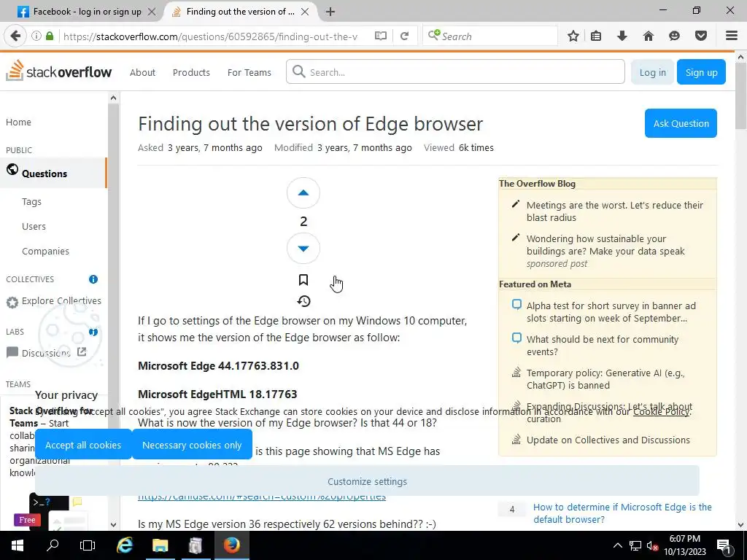Bookmark this page with the star
Screen dimensions: 747x560
[x=573, y=36]
